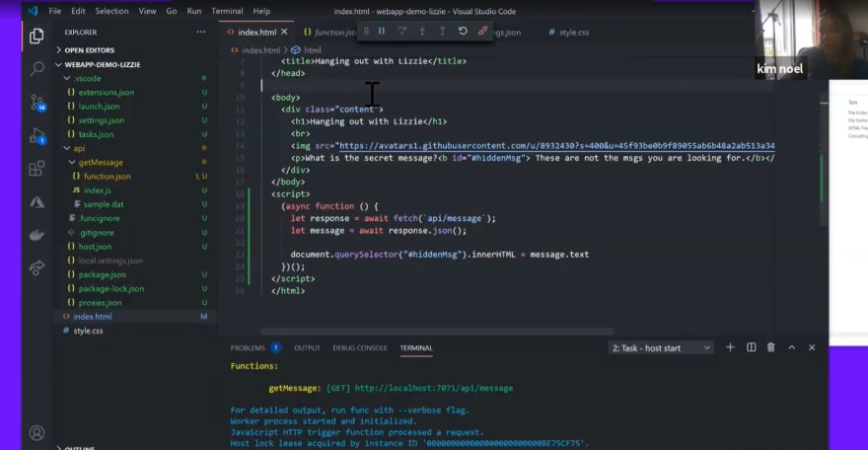This screenshot has height=450, width=868.
Task: Maximize the panel with up chevron
Action: (792, 347)
